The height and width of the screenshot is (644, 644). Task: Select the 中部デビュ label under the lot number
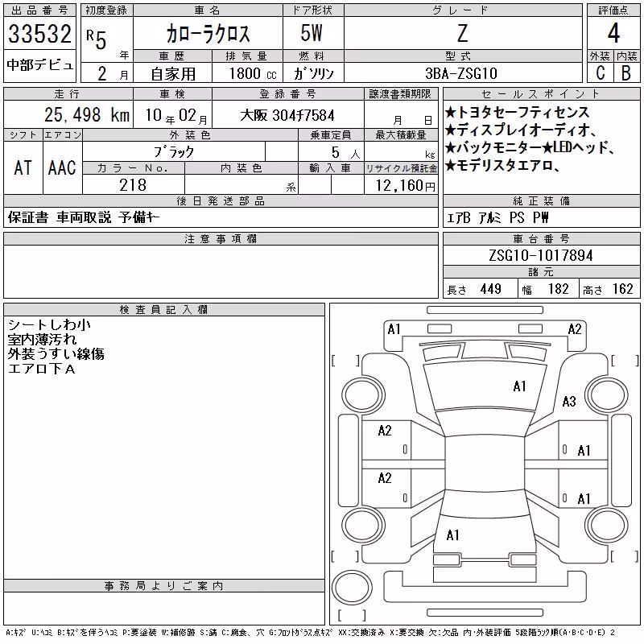[40, 65]
